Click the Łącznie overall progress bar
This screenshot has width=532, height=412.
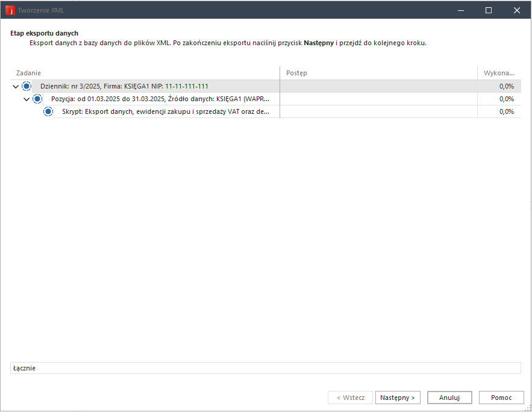click(265, 368)
